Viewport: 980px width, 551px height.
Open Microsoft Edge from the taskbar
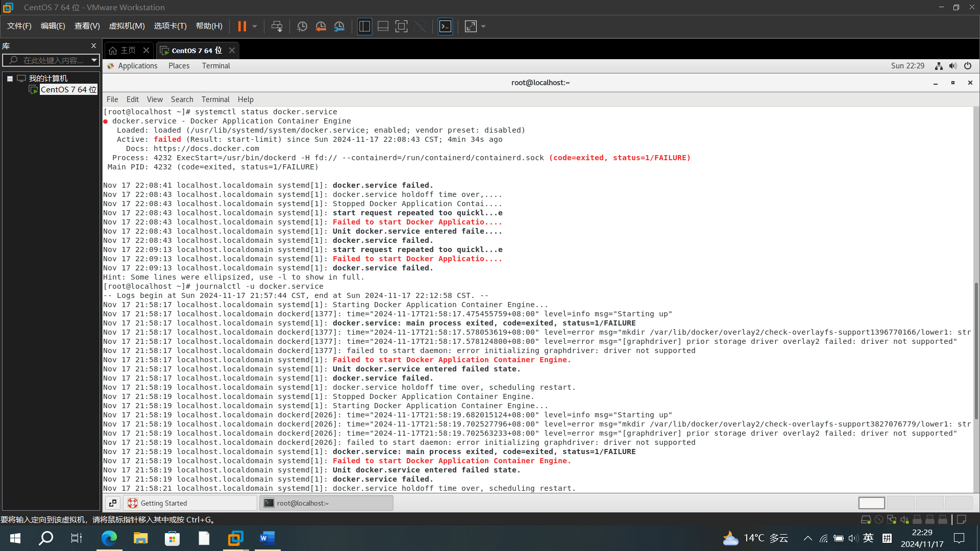(x=109, y=538)
